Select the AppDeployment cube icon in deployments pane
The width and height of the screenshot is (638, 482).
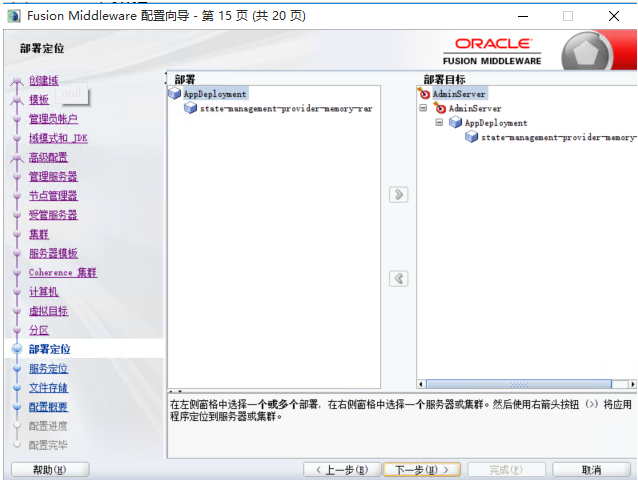(x=175, y=94)
